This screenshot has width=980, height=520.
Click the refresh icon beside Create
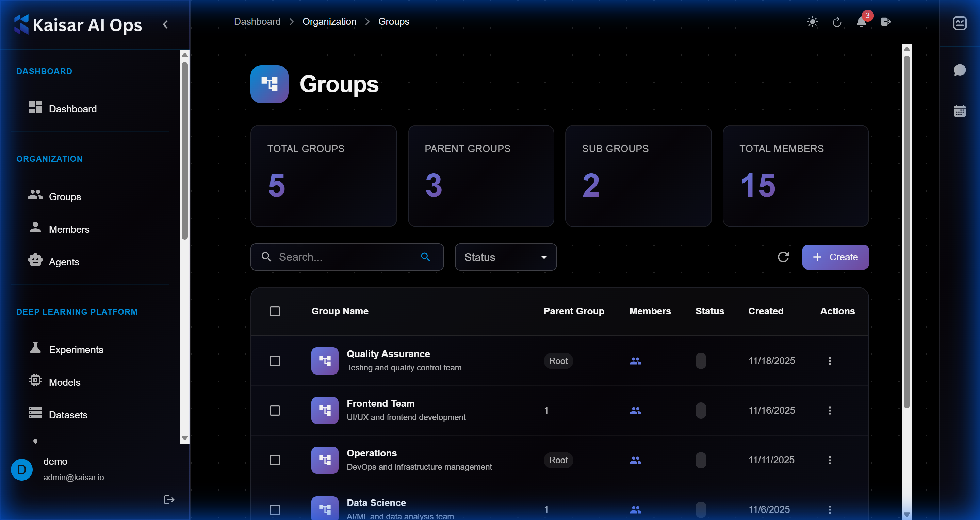[784, 257]
